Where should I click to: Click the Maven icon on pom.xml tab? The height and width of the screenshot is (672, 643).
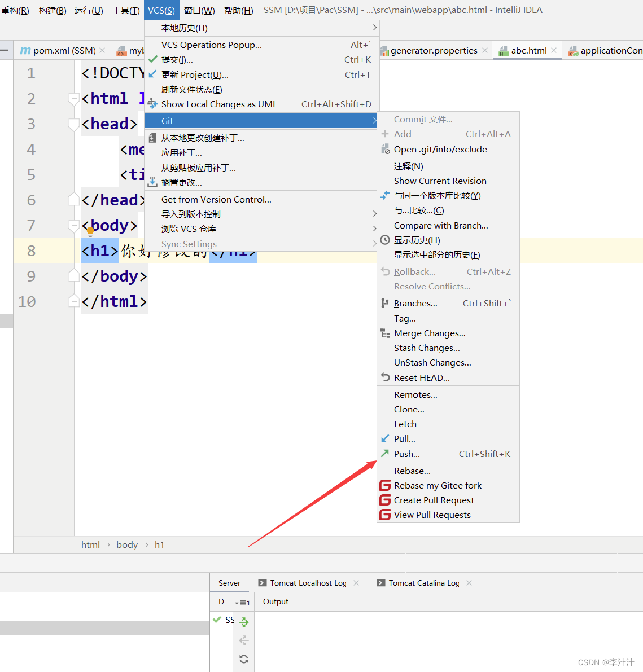coord(25,51)
